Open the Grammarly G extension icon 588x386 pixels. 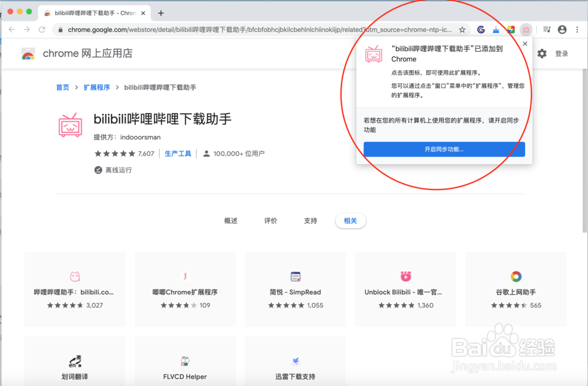tap(481, 29)
